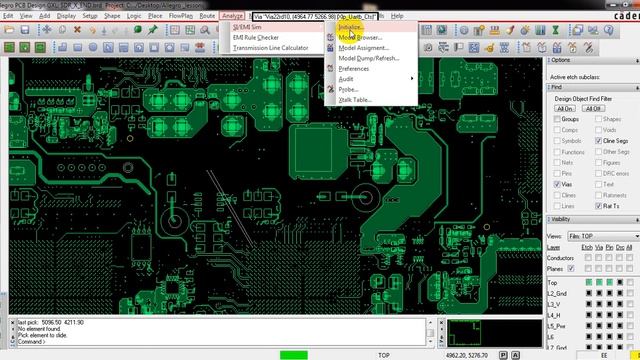Click the shape select arrow icon
Screen dimensions: 640x360
click(x=108, y=47)
